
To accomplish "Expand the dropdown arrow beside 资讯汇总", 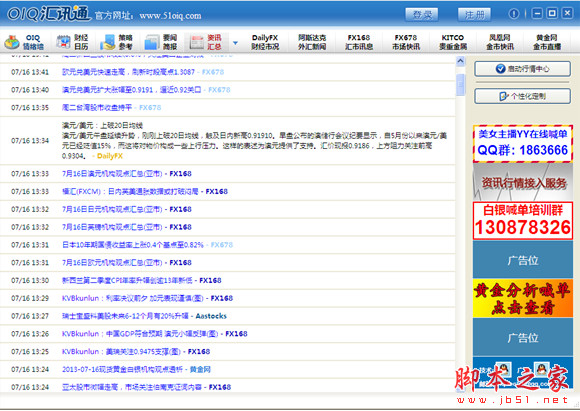I will point(235,43).
